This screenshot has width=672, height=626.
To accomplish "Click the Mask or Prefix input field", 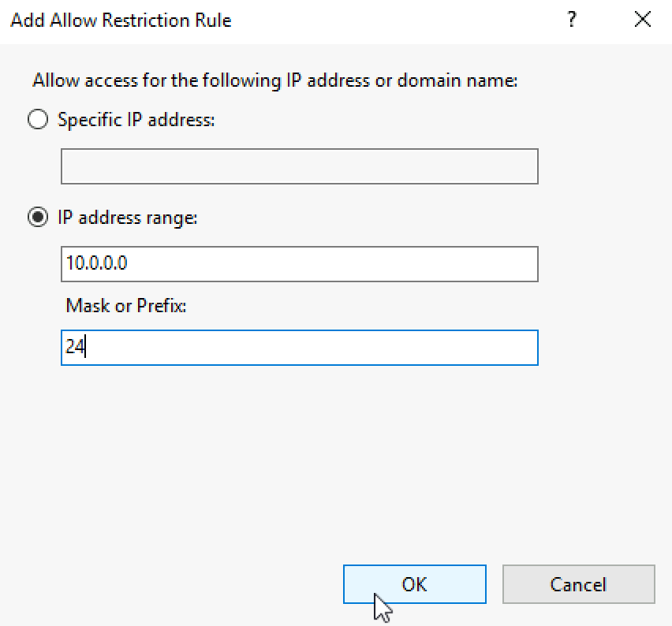I will (300, 348).
